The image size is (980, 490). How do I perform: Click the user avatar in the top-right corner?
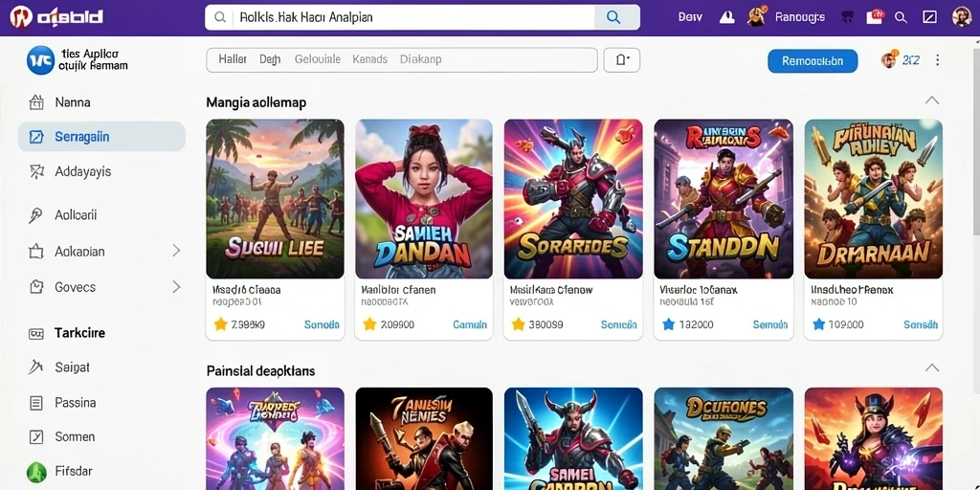pyautogui.click(x=962, y=17)
